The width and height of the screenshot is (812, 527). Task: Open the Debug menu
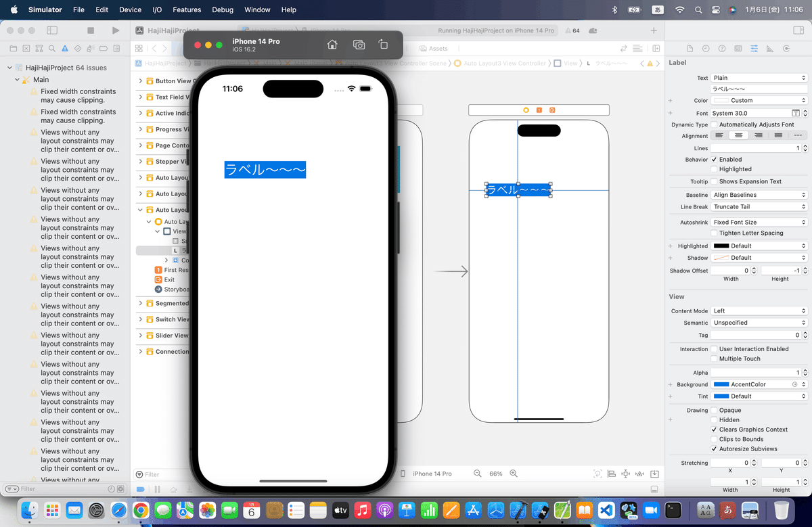(223, 9)
